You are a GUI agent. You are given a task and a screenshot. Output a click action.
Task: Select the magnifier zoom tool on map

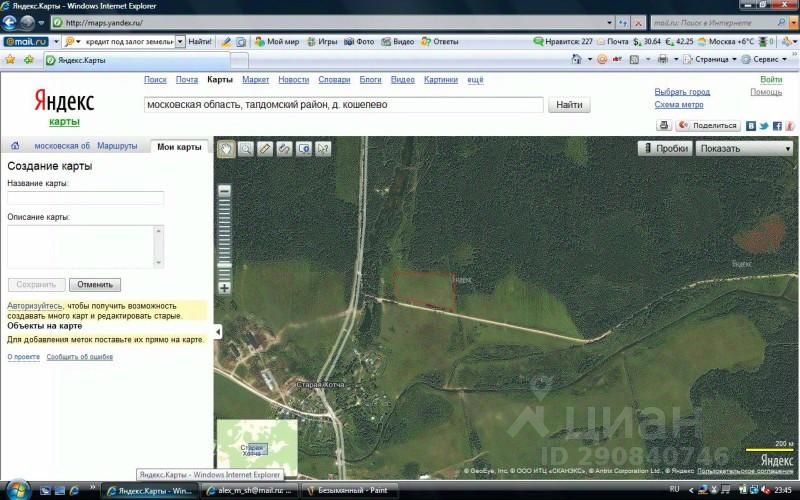246,148
